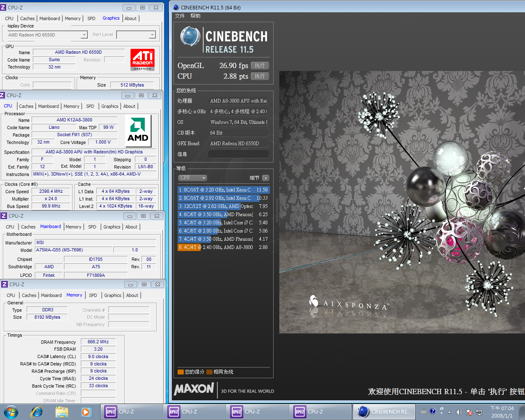Open the Caches tab in the CPU-Z Processor window
525x420 pixels.
pyautogui.click(x=26, y=106)
